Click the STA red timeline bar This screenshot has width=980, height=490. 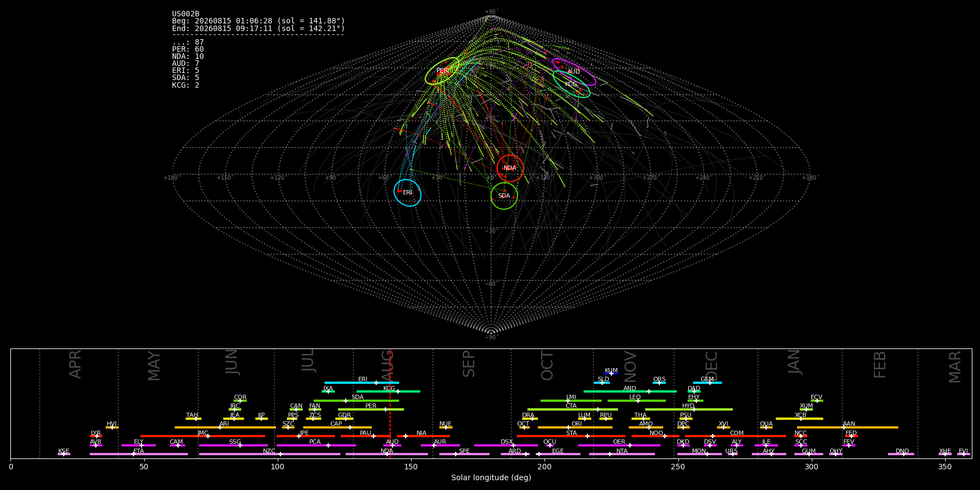pyautogui.click(x=571, y=436)
